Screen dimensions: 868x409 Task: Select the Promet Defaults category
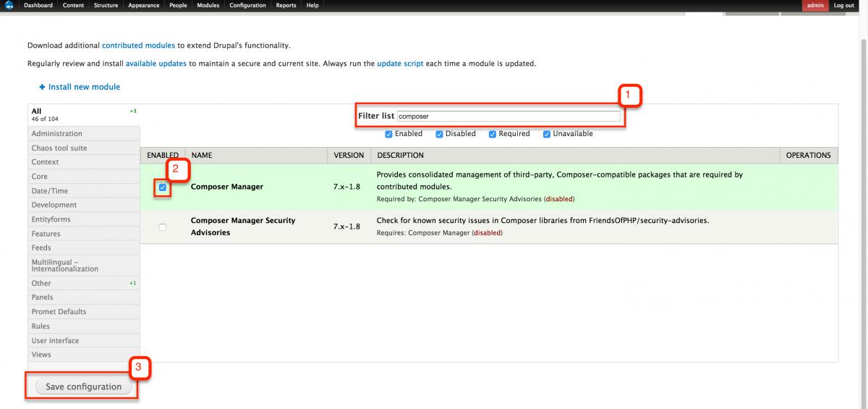coord(83,312)
